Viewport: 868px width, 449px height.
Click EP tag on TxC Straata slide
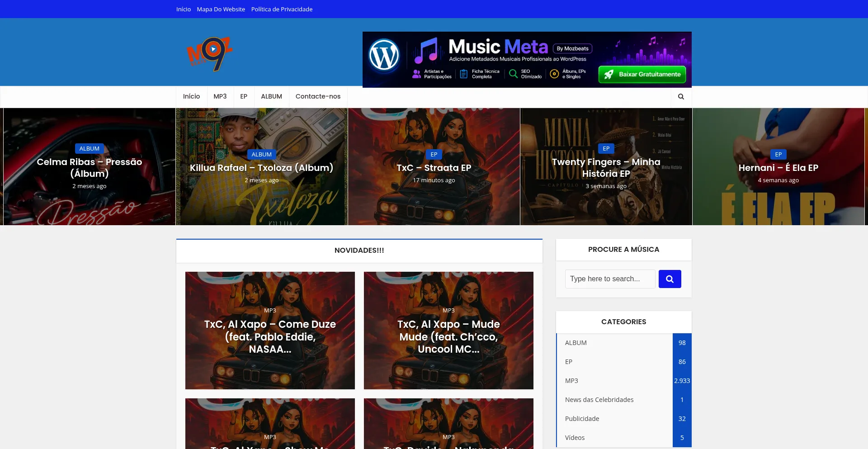point(434,155)
